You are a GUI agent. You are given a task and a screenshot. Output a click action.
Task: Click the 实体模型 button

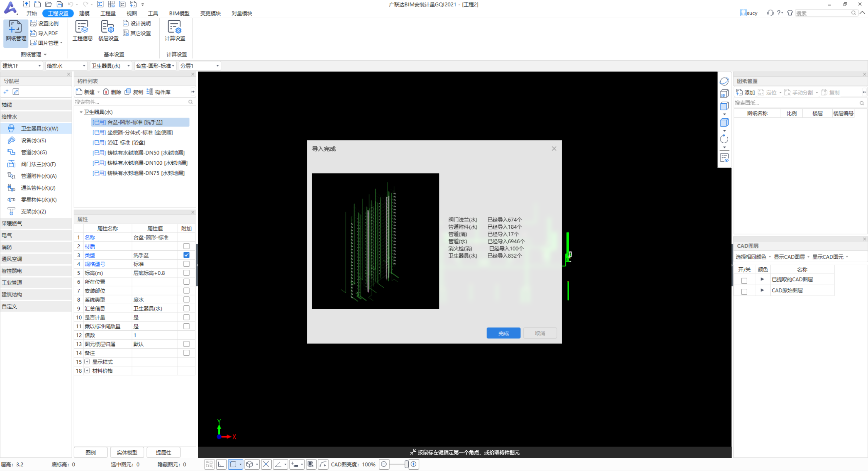(x=127, y=452)
